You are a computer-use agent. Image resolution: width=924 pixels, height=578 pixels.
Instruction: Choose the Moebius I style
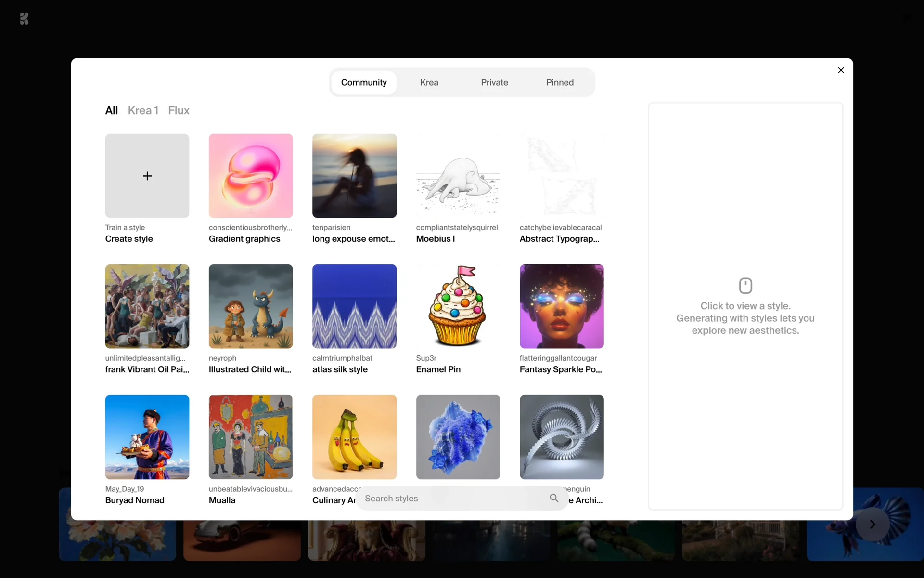[458, 176]
